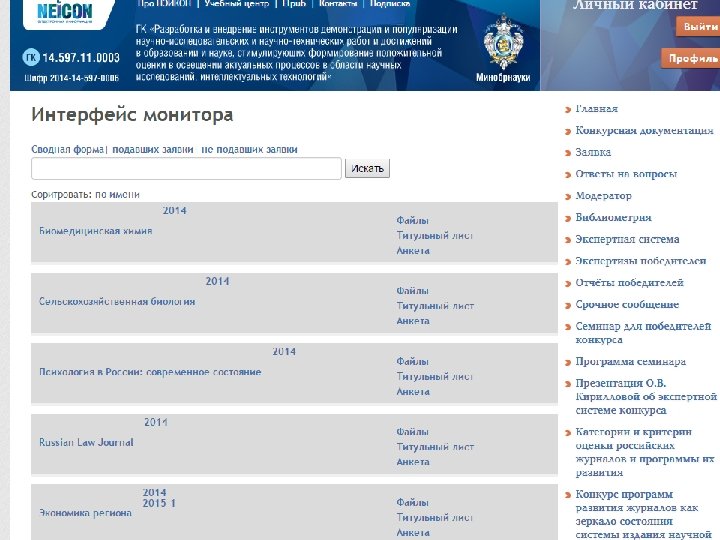720x540 pixels.
Task: Click 2014 year above Биомедицинская химия
Action: point(174,210)
